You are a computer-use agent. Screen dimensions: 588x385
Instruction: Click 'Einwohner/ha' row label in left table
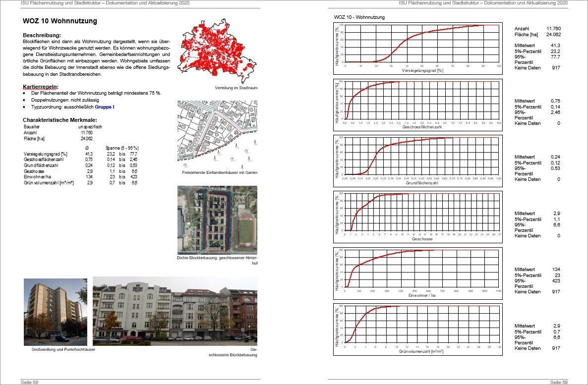tap(37, 177)
